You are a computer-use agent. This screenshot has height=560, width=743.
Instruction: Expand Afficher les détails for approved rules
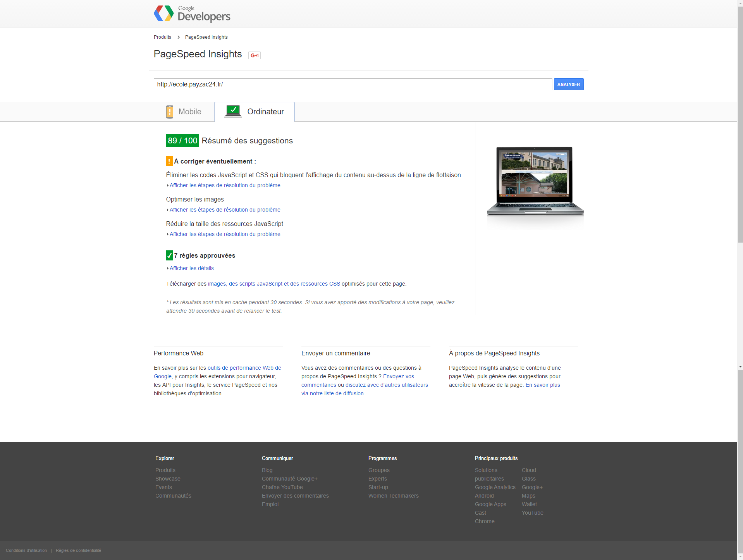(191, 268)
